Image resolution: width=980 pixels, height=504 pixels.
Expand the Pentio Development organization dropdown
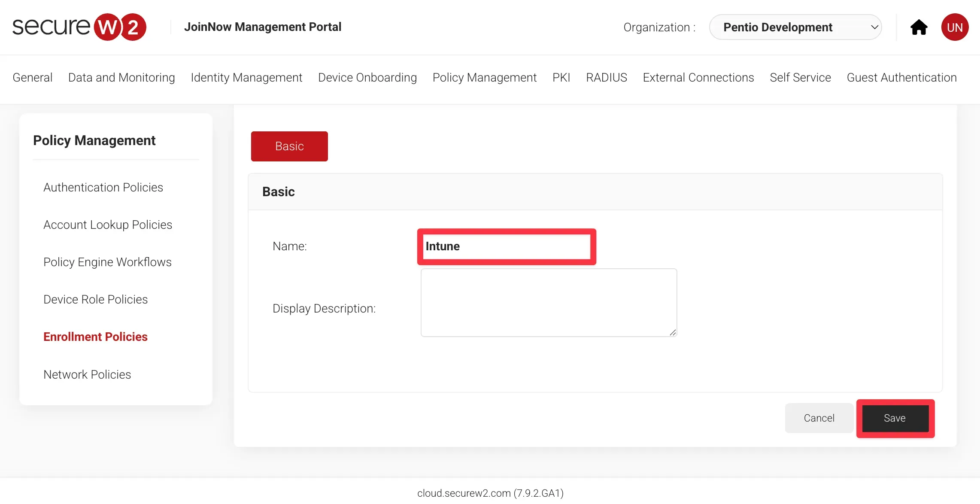pyautogui.click(x=795, y=27)
